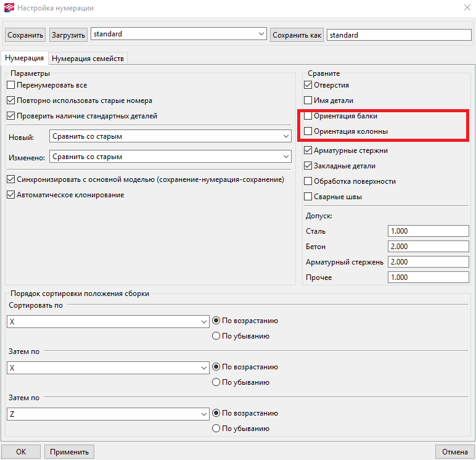
Task: Click the Tekla app icon in title bar
Action: (8, 9)
